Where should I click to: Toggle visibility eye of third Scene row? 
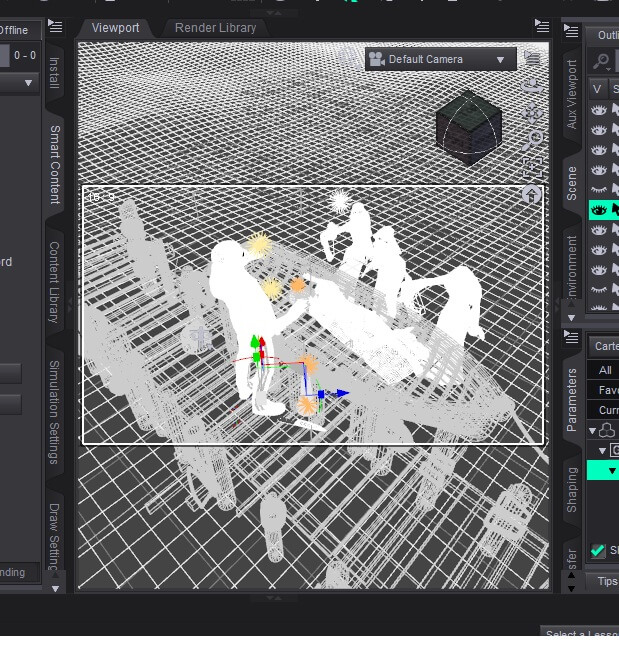click(599, 150)
